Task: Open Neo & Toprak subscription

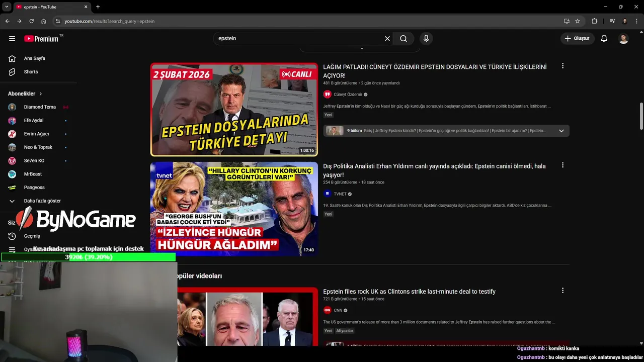Action: click(38, 147)
